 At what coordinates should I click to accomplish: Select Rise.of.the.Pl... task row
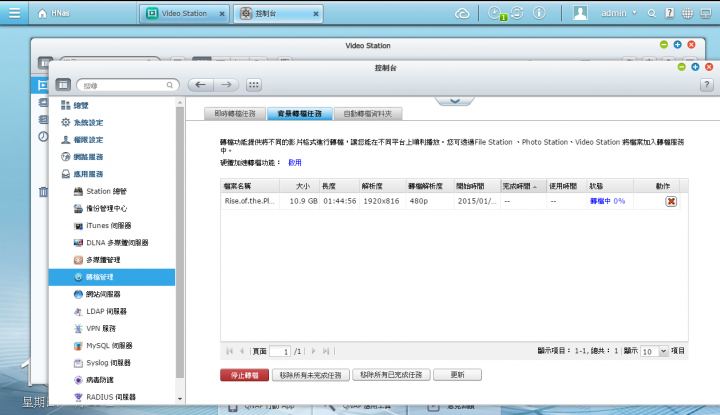click(x=450, y=201)
